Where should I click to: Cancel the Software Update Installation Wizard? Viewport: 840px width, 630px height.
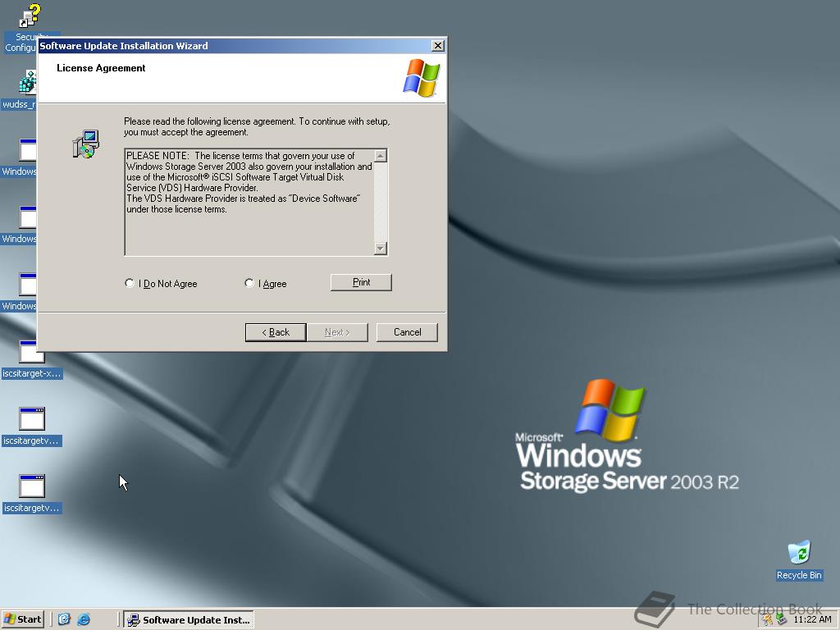(407, 332)
